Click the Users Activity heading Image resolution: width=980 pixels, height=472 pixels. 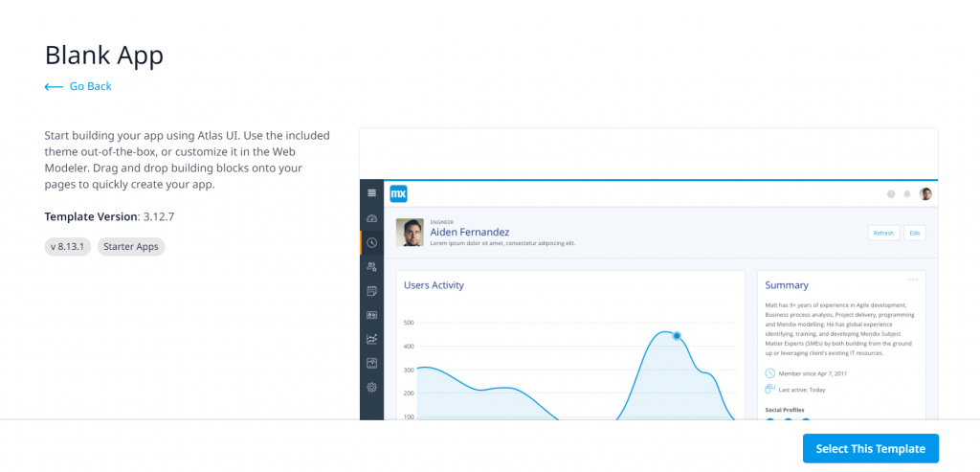(x=434, y=285)
